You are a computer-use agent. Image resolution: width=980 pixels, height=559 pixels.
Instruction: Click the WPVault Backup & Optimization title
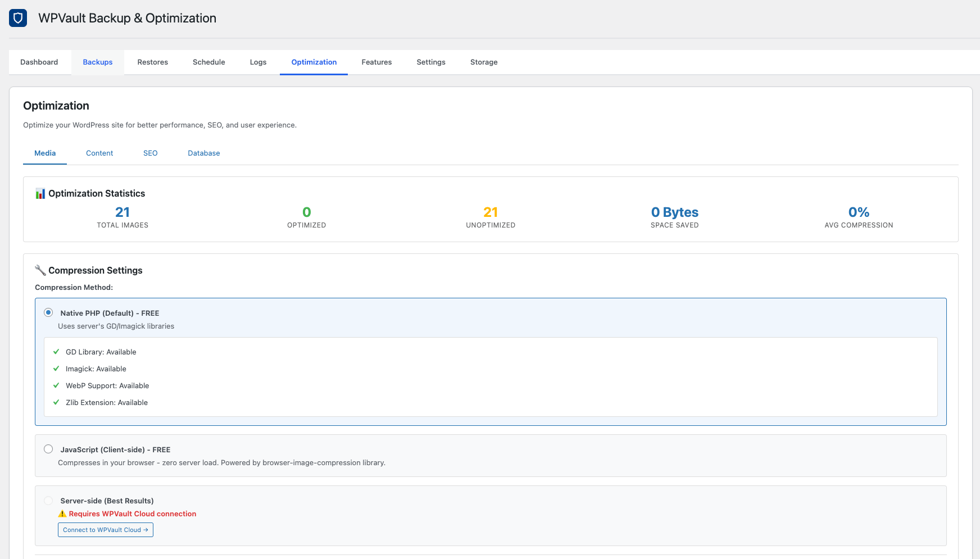[128, 18]
